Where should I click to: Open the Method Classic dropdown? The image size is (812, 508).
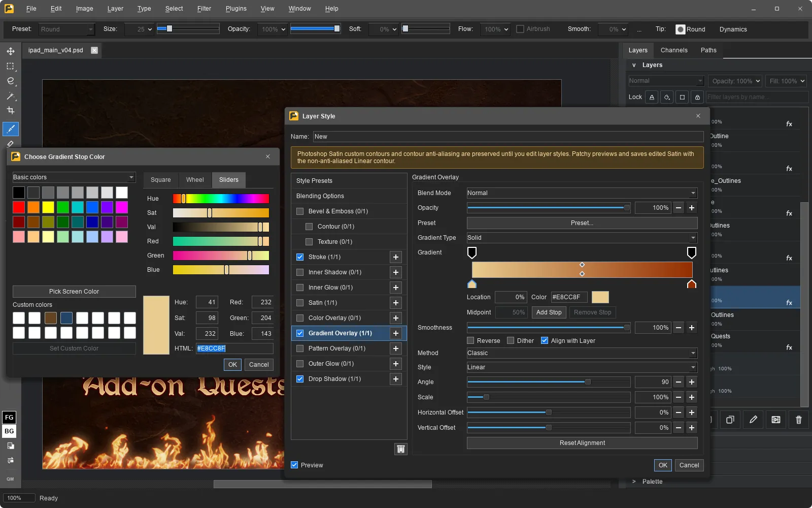582,353
